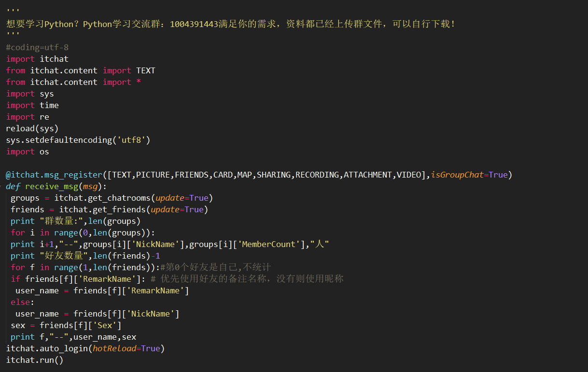Click 'hotReload' argument in auto_login

114,348
